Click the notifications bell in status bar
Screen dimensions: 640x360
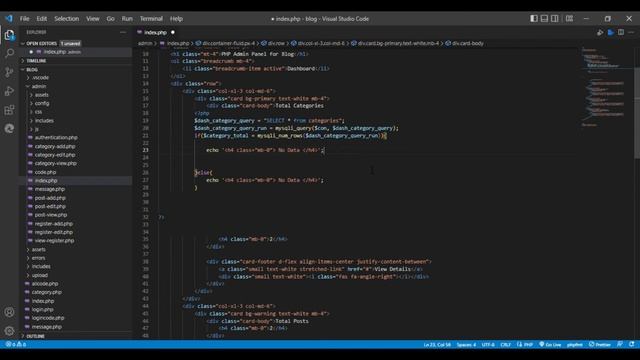pyautogui.click(x=631, y=344)
